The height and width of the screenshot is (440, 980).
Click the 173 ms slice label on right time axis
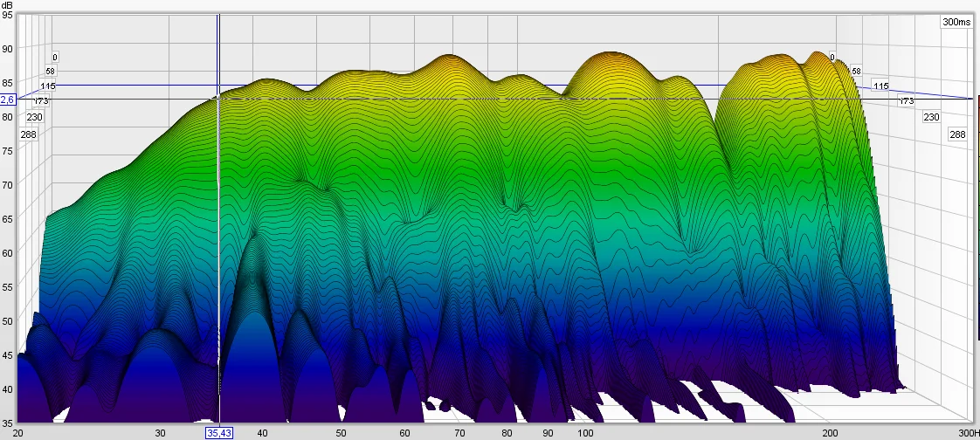click(907, 100)
